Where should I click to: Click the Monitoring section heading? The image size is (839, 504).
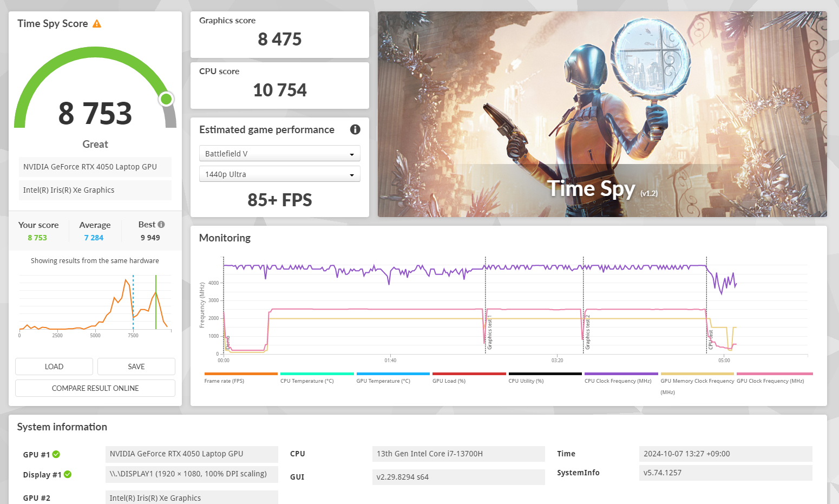[225, 238]
